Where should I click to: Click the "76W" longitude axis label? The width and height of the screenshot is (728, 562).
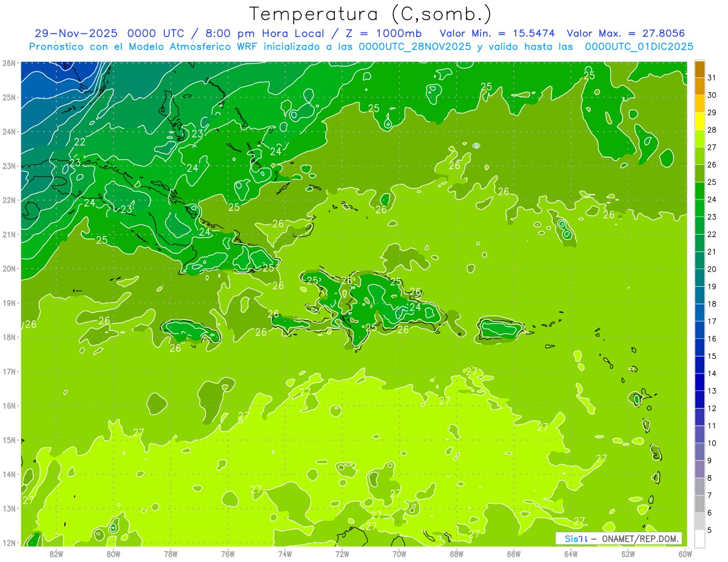click(228, 554)
